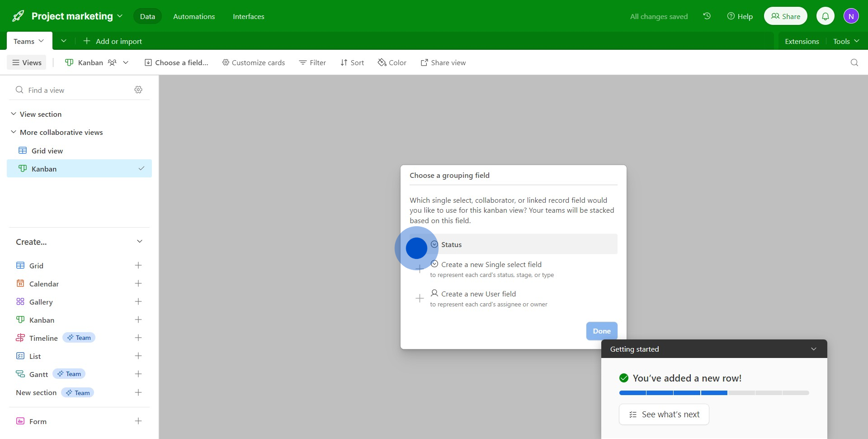Click the search magnifier in the toolbar
The width and height of the screenshot is (868, 439).
pyautogui.click(x=854, y=62)
